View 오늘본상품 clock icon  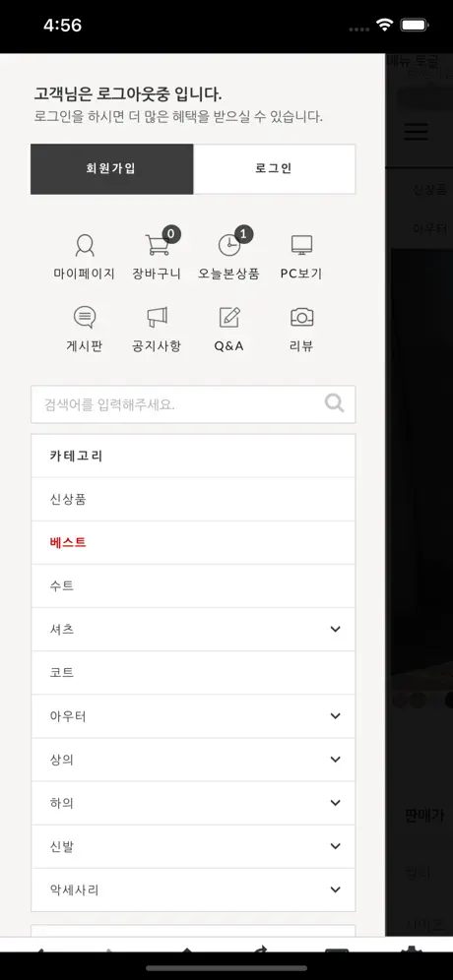pyautogui.click(x=229, y=245)
